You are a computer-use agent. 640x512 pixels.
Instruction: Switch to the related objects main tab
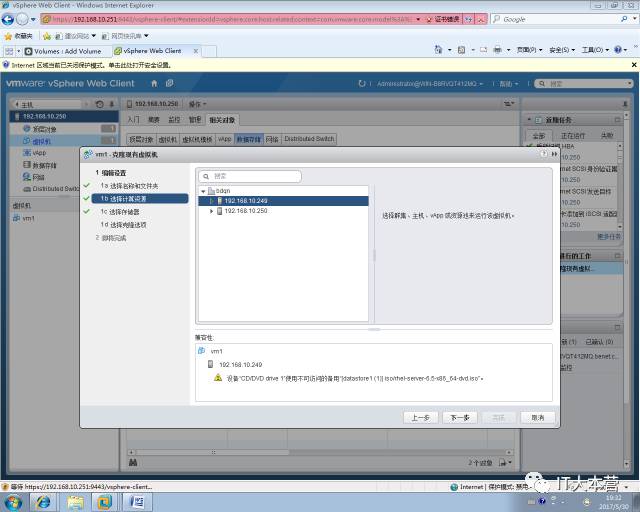point(222,120)
